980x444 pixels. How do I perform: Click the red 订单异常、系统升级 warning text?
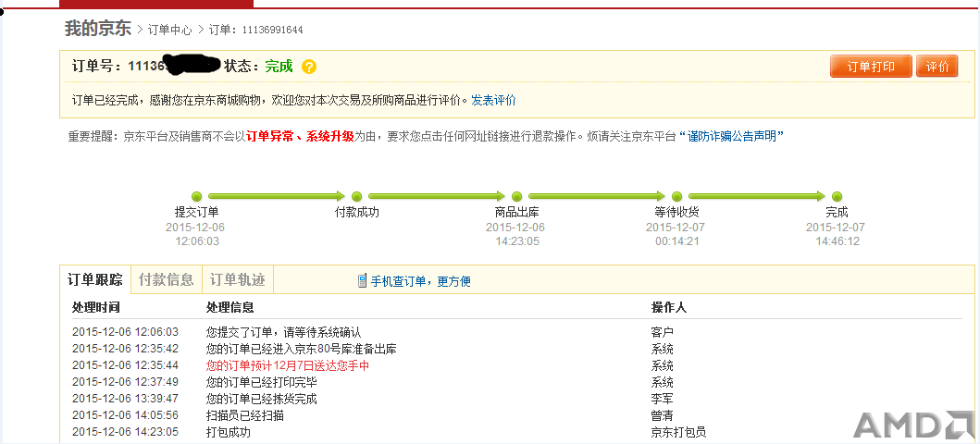[300, 136]
